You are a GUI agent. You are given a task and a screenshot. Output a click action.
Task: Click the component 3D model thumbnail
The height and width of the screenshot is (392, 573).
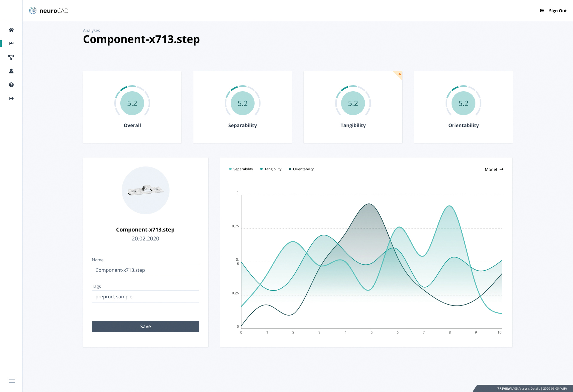coord(146,190)
